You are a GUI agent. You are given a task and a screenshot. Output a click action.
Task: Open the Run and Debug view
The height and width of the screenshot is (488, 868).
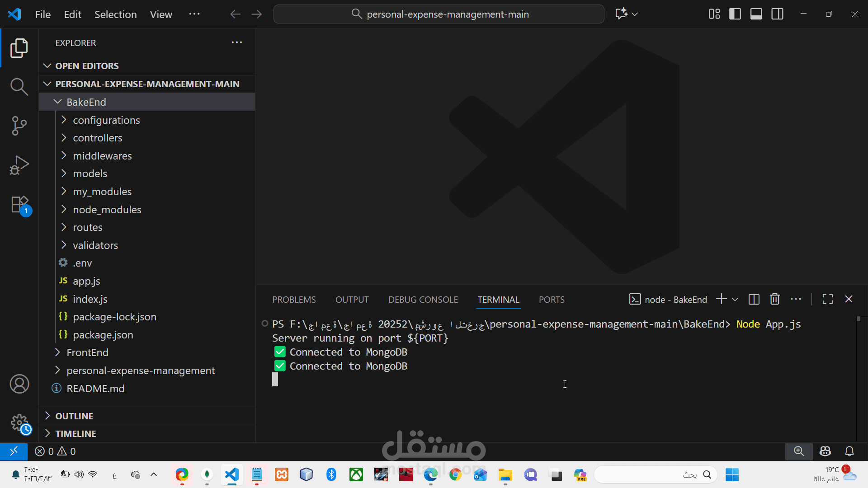click(19, 165)
